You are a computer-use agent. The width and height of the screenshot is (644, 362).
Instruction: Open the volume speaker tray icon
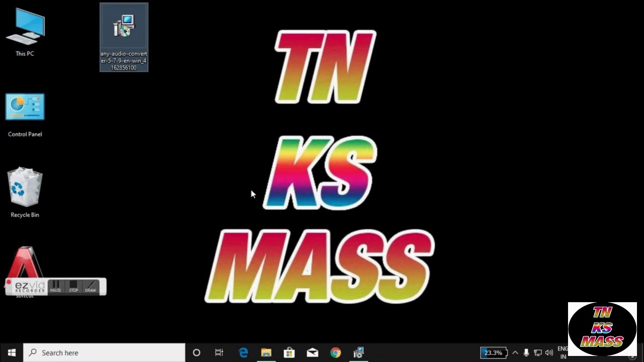coord(549,352)
